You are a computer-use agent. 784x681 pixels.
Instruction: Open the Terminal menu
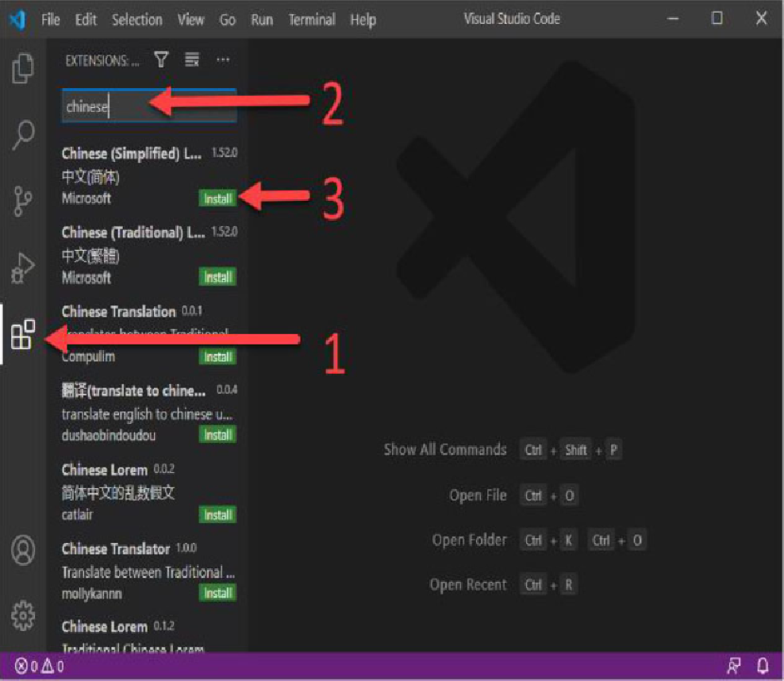click(x=312, y=20)
